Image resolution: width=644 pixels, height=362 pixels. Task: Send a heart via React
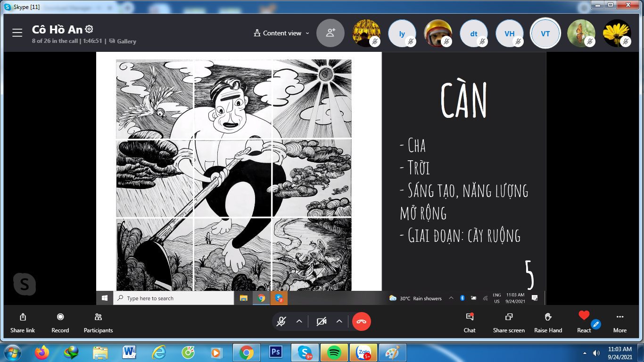(x=584, y=316)
